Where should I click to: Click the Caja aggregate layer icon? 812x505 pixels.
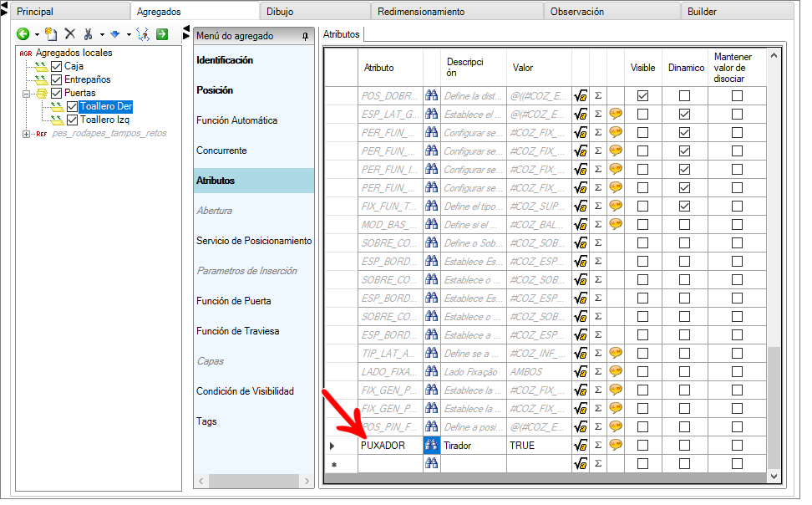(x=41, y=66)
